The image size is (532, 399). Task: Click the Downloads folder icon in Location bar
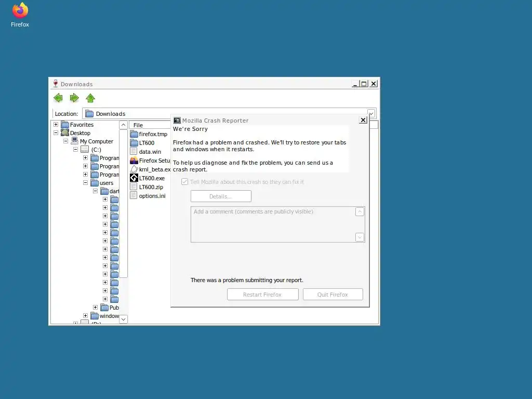point(89,114)
